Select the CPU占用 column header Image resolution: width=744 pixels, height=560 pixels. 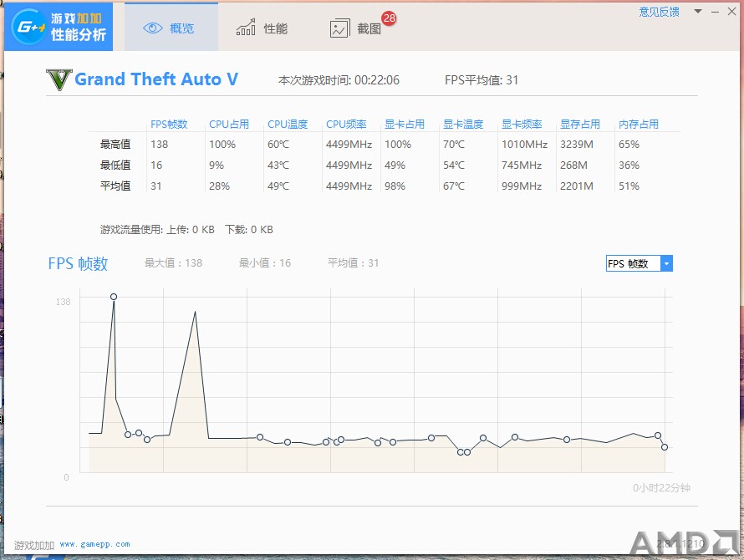click(x=229, y=125)
